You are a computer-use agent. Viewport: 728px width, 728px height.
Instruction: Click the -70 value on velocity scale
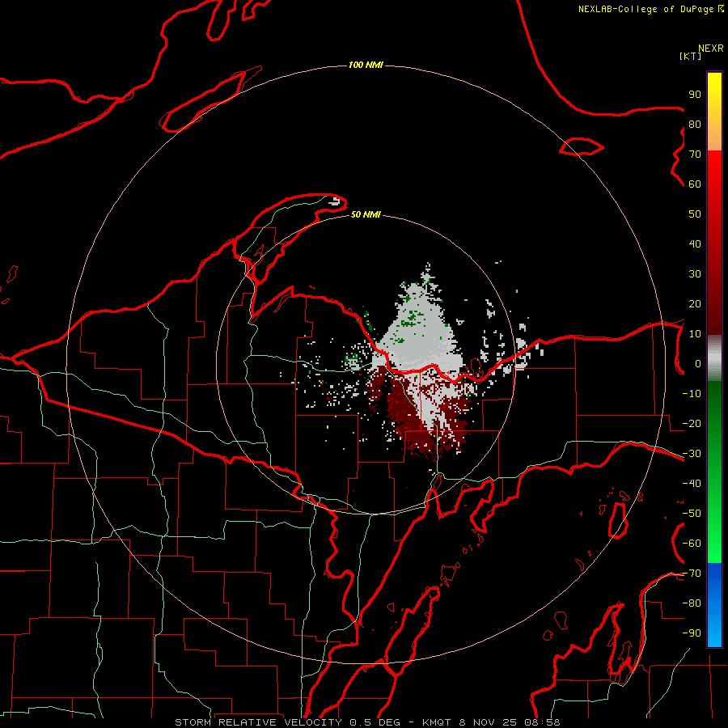coord(692,574)
